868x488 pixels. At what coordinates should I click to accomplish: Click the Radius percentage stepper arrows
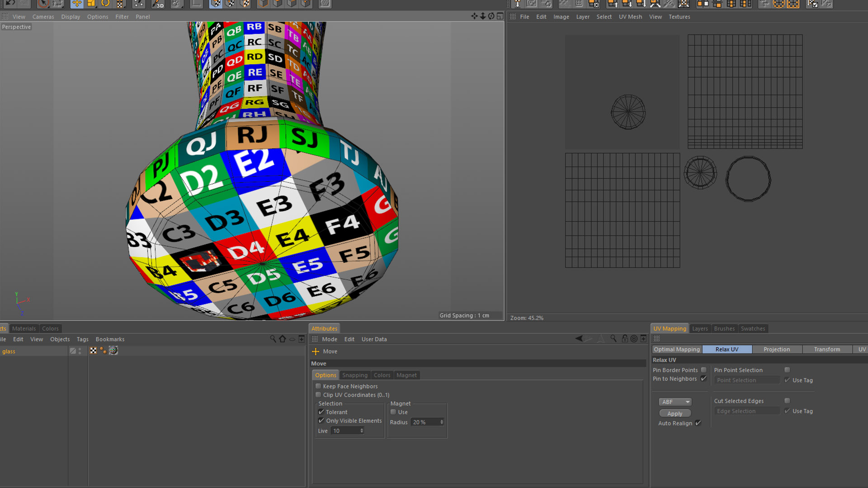click(442, 422)
